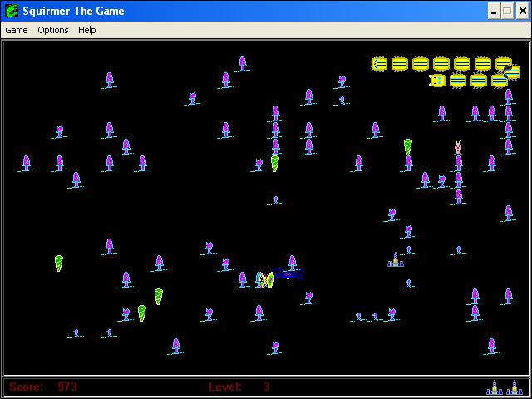The width and height of the screenshot is (532, 399).
Task: Click the blue spider enemy
Action: pyautogui.click(x=288, y=274)
